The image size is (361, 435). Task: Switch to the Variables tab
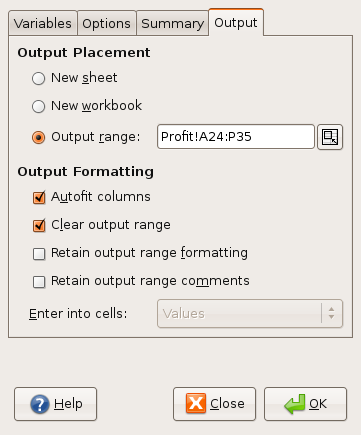click(x=43, y=23)
